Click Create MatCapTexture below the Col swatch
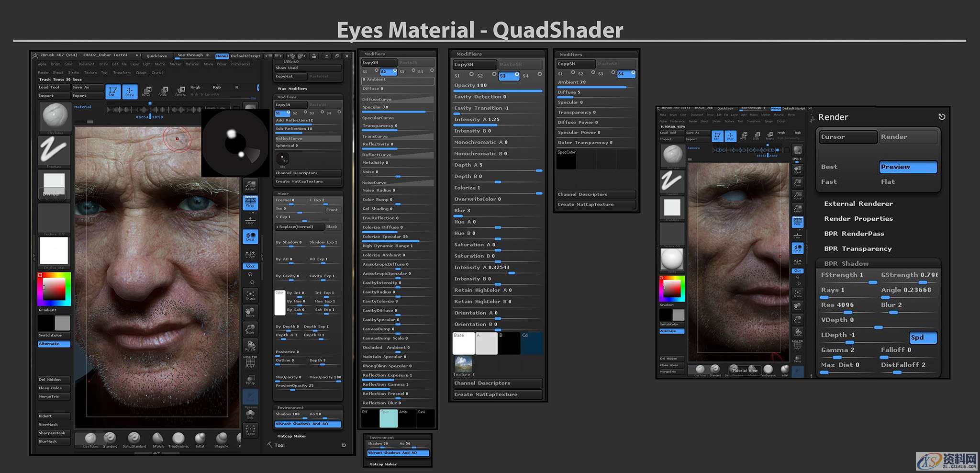The width and height of the screenshot is (980, 473). 497,394
